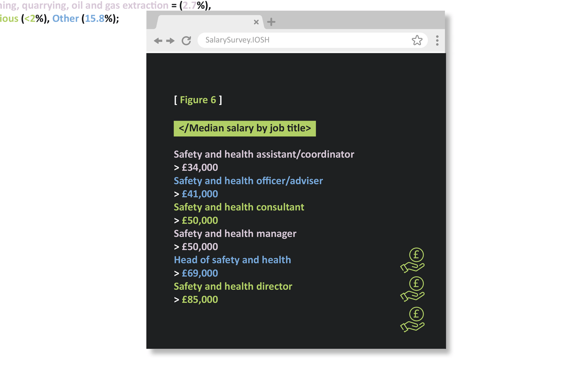
Task: Open a new tab with the plus icon
Action: tap(271, 22)
